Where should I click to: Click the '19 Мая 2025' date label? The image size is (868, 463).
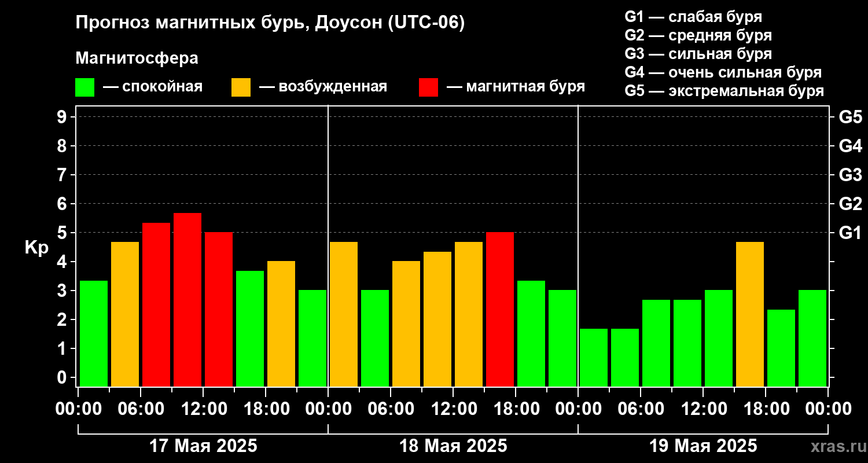click(x=704, y=446)
